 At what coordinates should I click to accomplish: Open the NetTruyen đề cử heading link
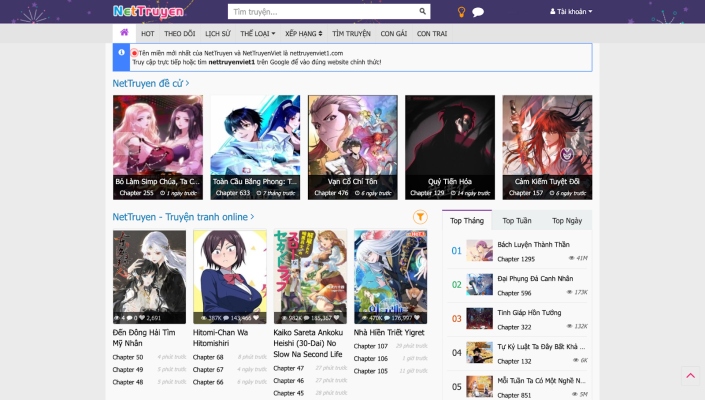tap(150, 84)
